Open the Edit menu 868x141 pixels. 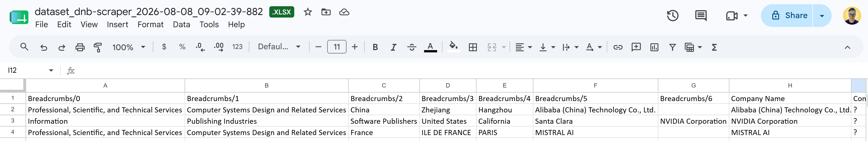click(x=64, y=25)
